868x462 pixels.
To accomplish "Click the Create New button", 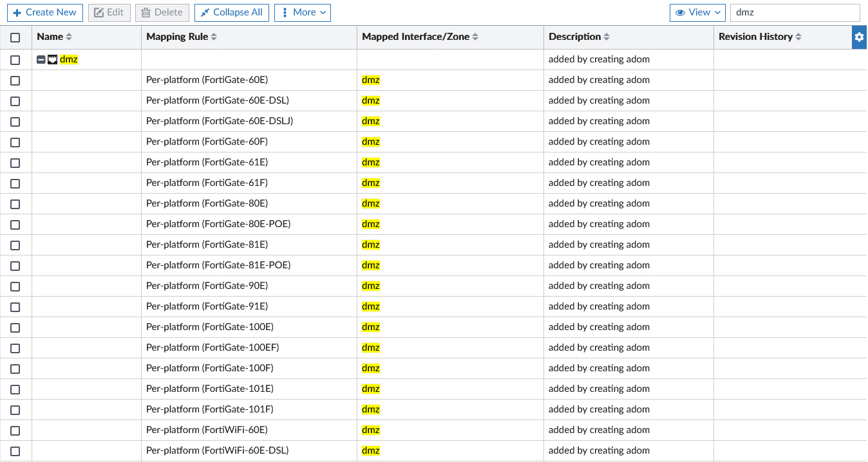I will pyautogui.click(x=44, y=12).
